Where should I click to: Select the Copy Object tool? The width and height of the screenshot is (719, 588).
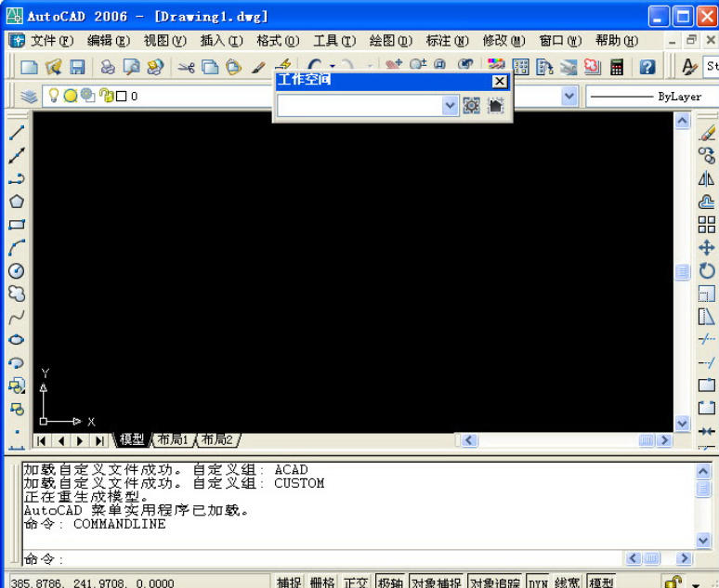click(707, 156)
